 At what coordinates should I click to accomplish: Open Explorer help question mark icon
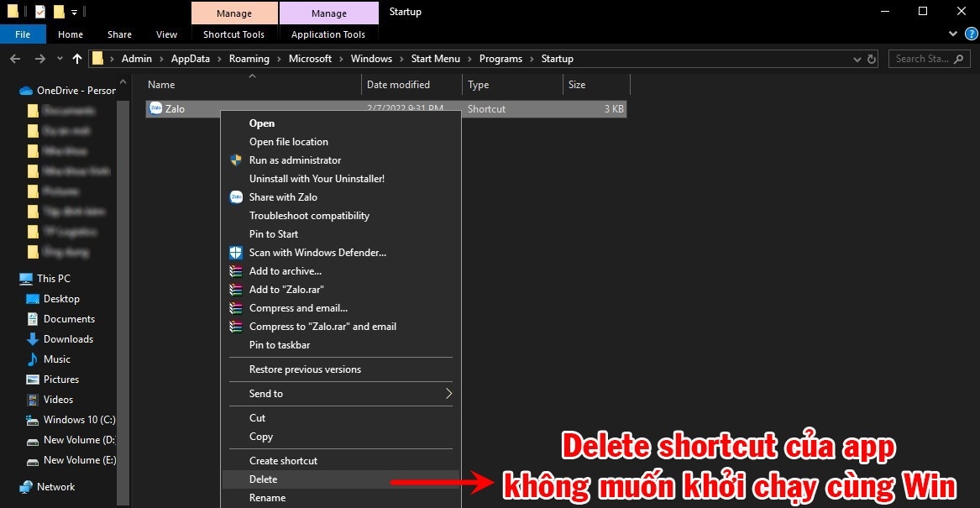[x=972, y=34]
